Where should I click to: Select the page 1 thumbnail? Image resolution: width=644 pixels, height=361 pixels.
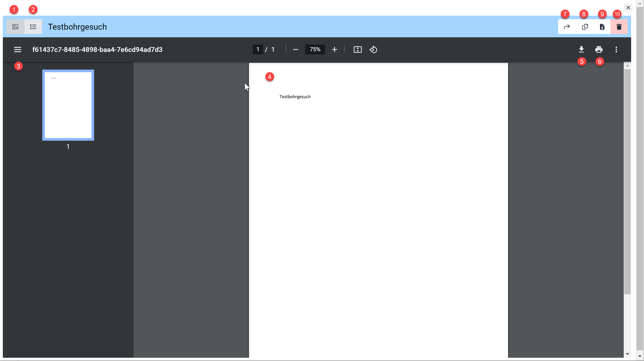pyautogui.click(x=68, y=105)
